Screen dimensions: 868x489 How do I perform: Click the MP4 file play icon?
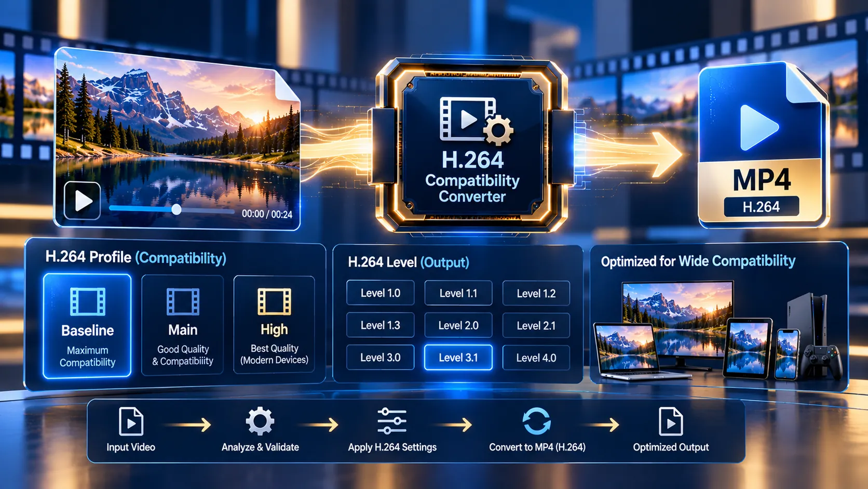coord(759,127)
